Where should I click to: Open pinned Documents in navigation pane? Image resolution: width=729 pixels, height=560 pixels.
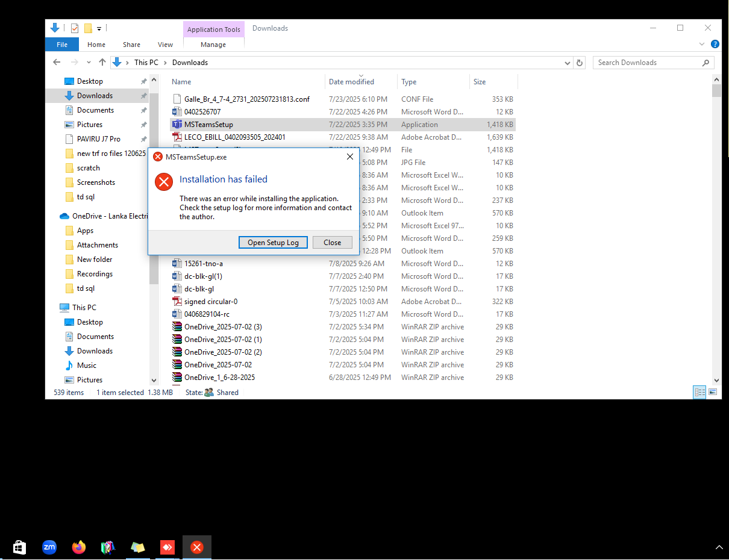[95, 110]
